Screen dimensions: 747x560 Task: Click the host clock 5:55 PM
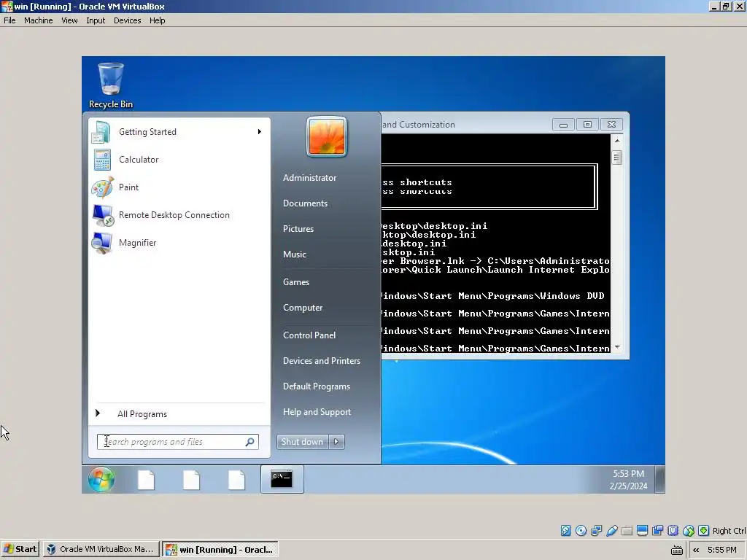[x=721, y=550]
